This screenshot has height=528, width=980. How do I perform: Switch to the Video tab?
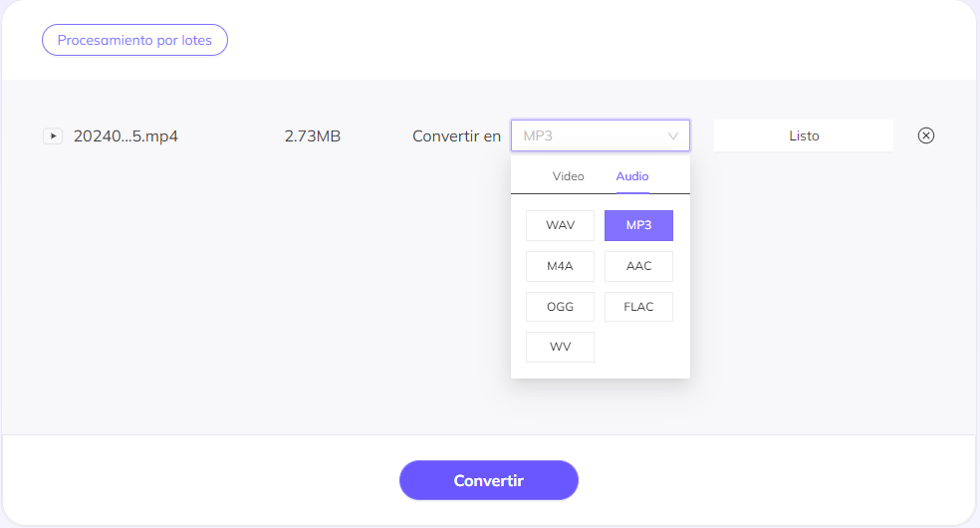[x=568, y=176]
